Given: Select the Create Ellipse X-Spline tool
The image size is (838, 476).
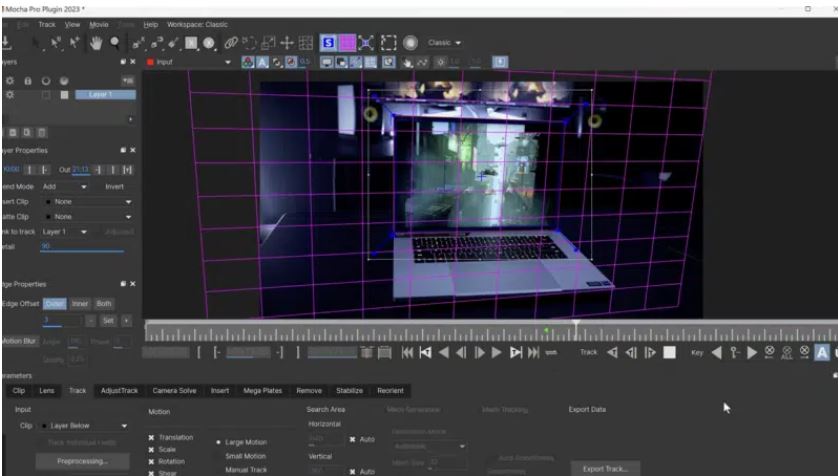Looking at the screenshot, I should (x=209, y=43).
